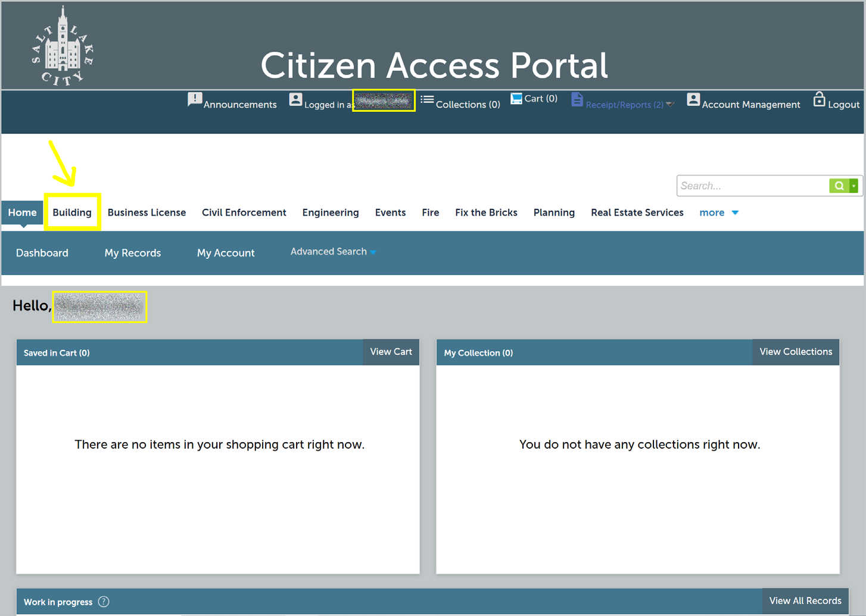
Task: Open the Business License tab
Action: [x=147, y=212]
